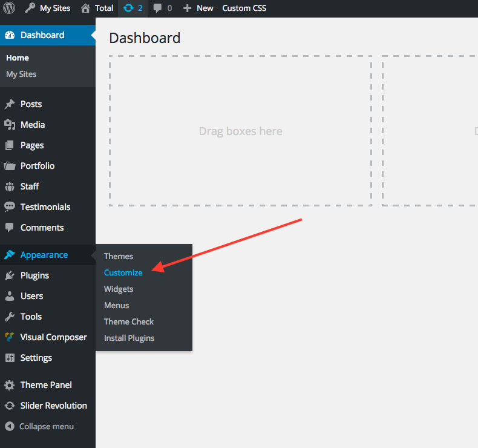Click the Settings sliders icon
This screenshot has height=448, width=478.
(x=10, y=358)
